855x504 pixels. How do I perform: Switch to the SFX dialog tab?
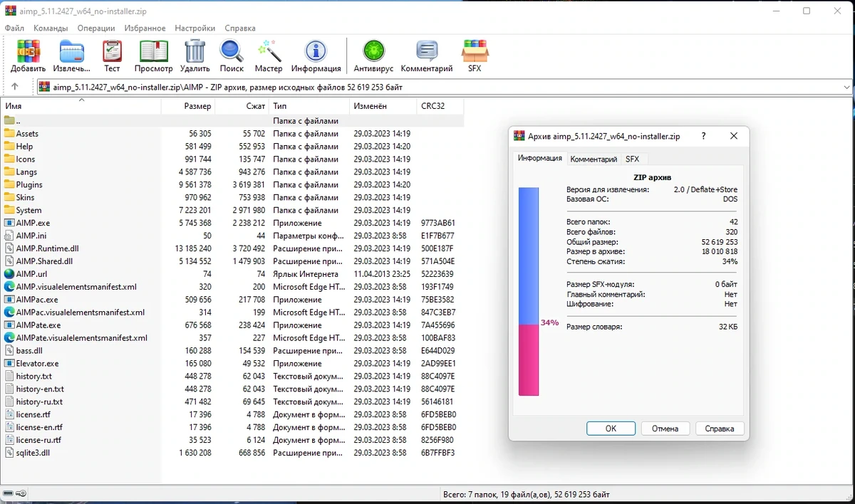(633, 159)
